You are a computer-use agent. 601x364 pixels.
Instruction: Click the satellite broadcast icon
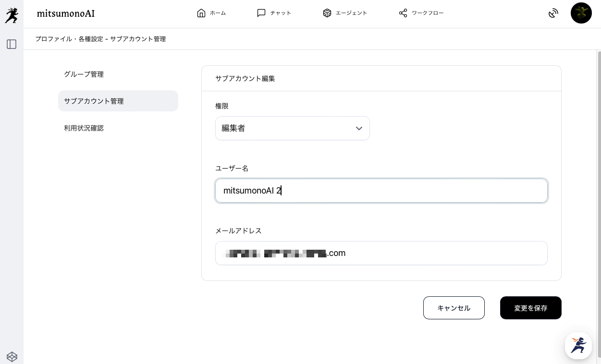(553, 13)
